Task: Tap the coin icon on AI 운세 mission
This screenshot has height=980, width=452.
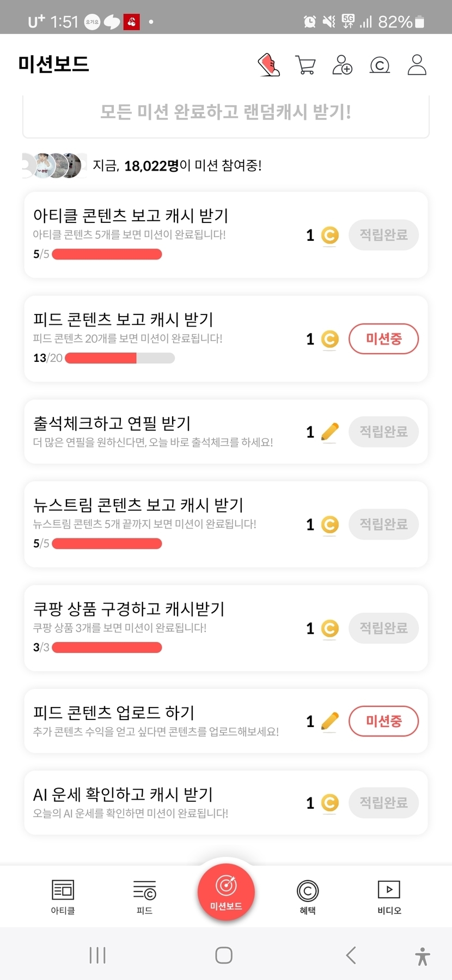Action: (329, 803)
